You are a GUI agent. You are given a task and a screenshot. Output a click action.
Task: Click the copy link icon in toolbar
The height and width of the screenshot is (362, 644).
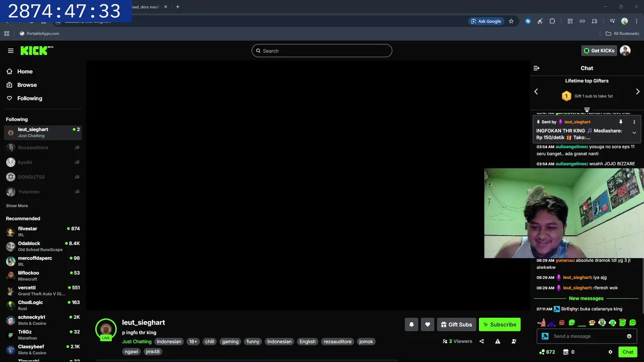click(582, 21)
